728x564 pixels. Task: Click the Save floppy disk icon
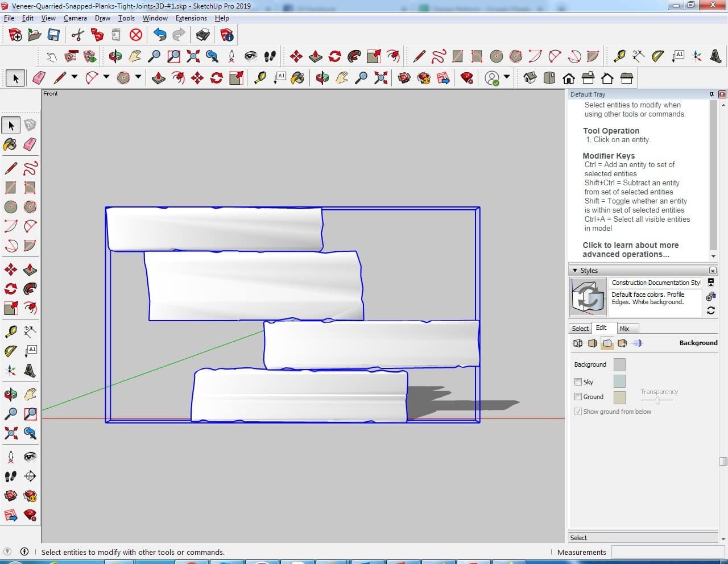point(53,35)
